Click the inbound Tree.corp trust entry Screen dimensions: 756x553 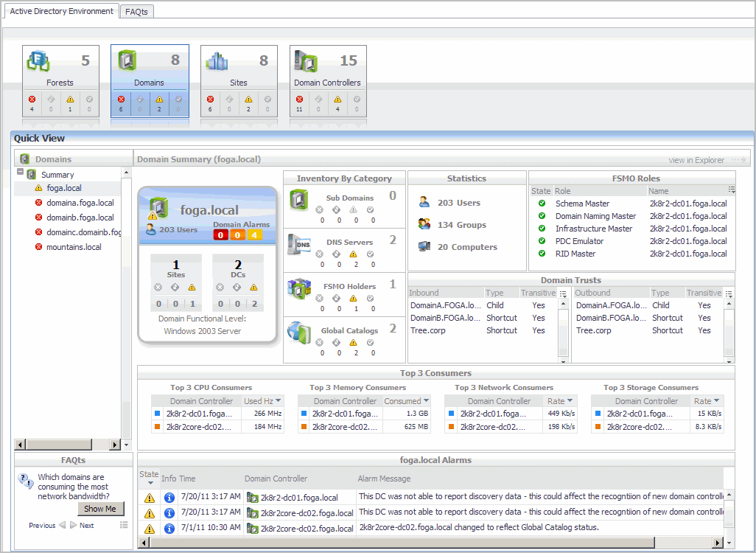pos(427,330)
